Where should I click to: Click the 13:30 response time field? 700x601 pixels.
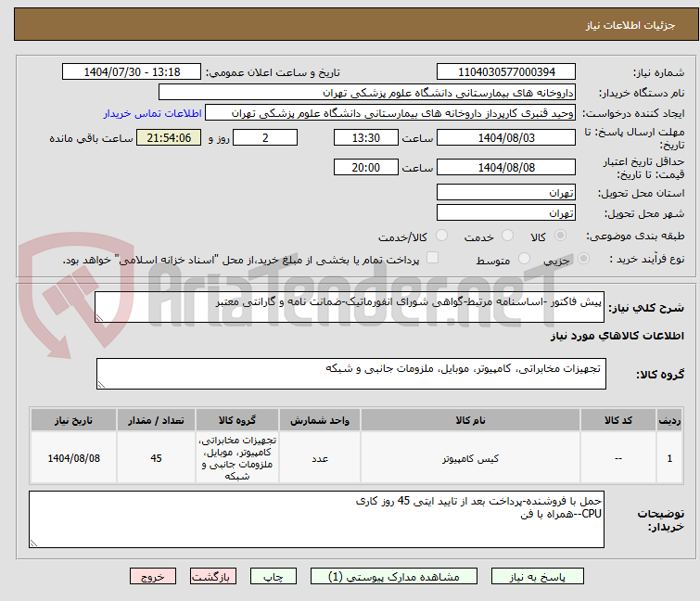[x=366, y=137]
